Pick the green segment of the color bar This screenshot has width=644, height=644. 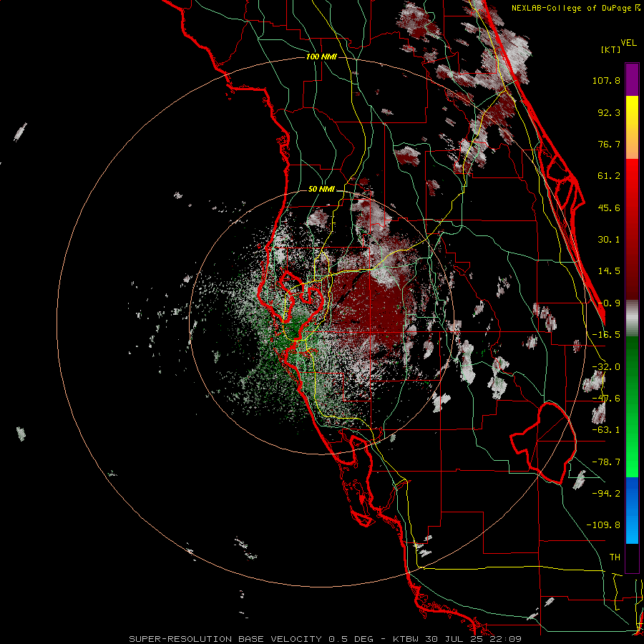click(x=632, y=406)
